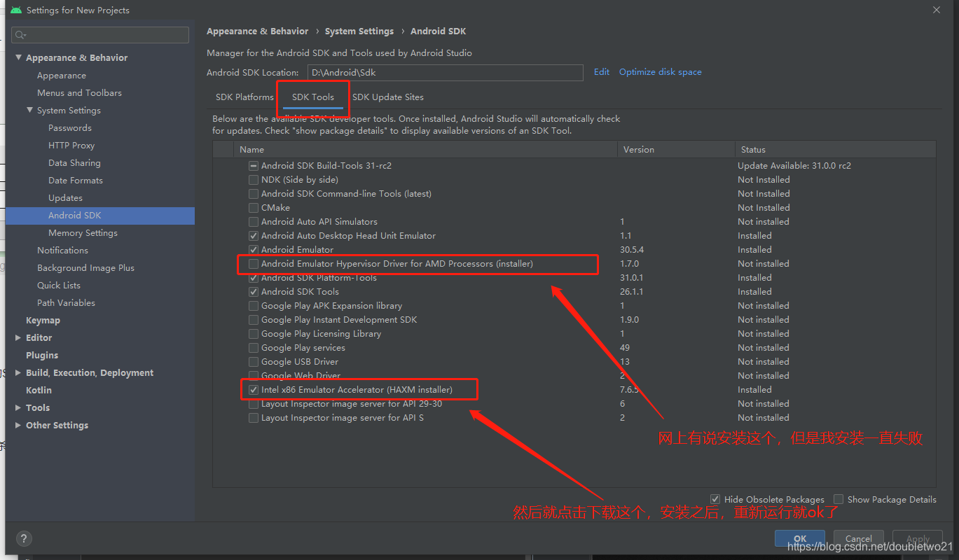Viewport: 959px width, 560px height.
Task: Check Android SDK Command-line Tools checkbox
Action: point(254,194)
